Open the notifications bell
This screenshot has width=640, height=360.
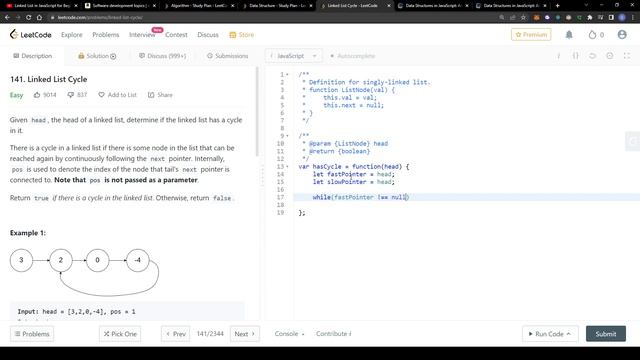[569, 35]
